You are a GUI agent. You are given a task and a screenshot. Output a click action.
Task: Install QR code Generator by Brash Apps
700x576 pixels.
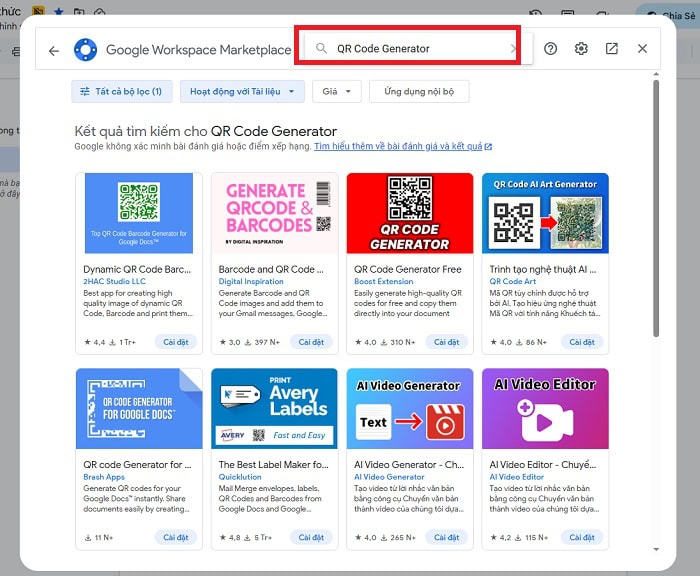point(175,537)
